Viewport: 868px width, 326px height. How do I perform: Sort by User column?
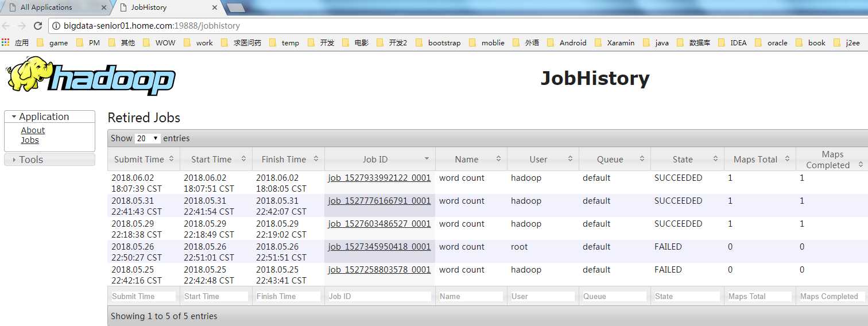click(543, 159)
